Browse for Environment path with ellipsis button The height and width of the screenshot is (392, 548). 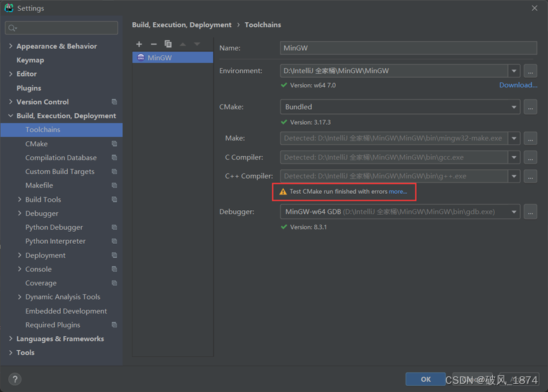[530, 71]
